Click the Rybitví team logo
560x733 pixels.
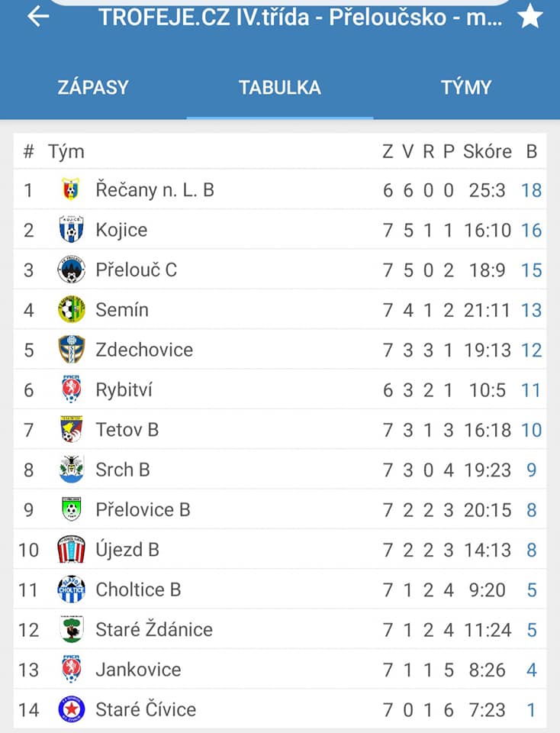pyautogui.click(x=71, y=389)
